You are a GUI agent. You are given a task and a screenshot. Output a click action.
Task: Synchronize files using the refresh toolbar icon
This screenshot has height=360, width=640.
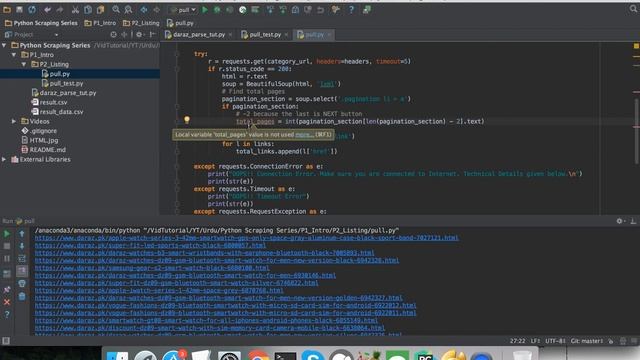pos(32,9)
